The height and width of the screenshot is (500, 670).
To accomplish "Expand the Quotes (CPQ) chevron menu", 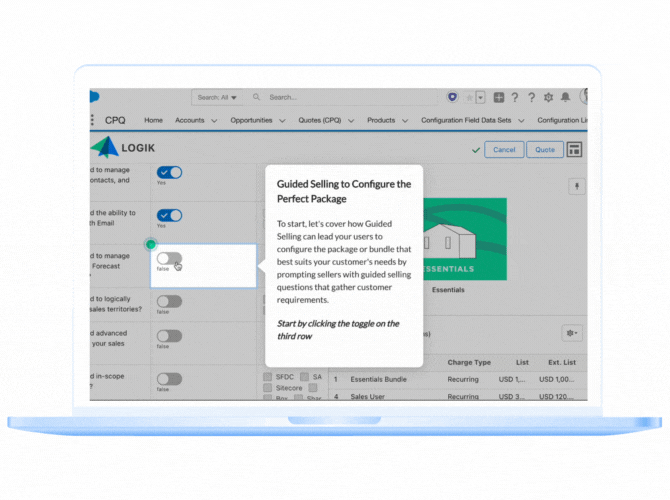I will point(351,121).
